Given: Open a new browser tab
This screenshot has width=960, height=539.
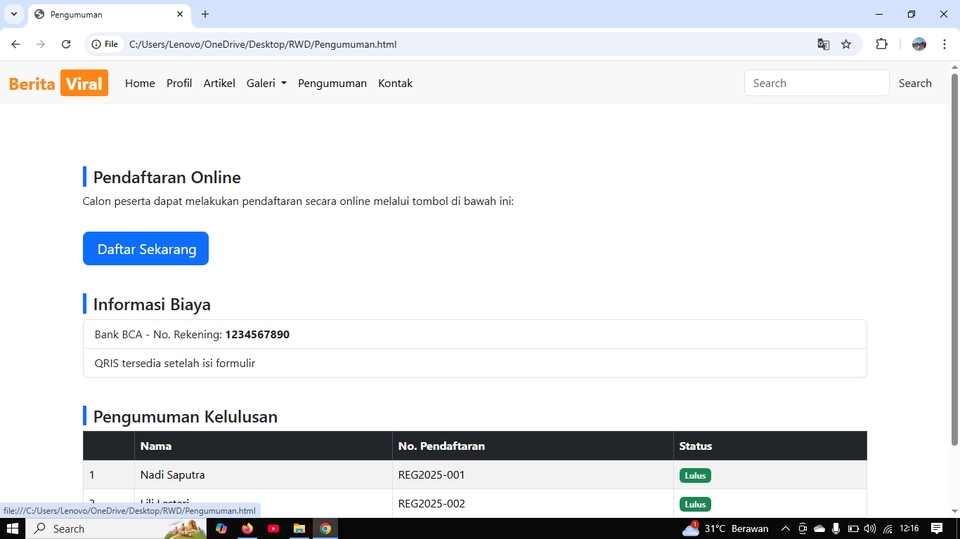Looking at the screenshot, I should point(205,14).
